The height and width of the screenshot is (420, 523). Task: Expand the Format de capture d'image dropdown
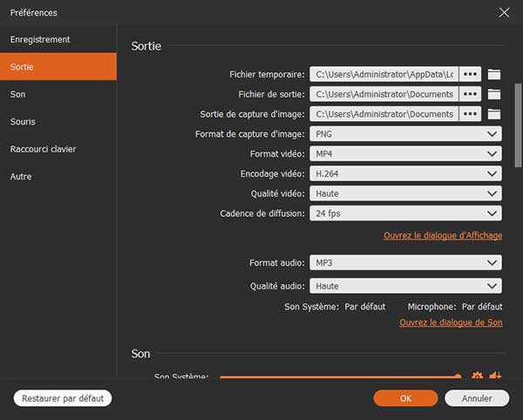click(405, 134)
